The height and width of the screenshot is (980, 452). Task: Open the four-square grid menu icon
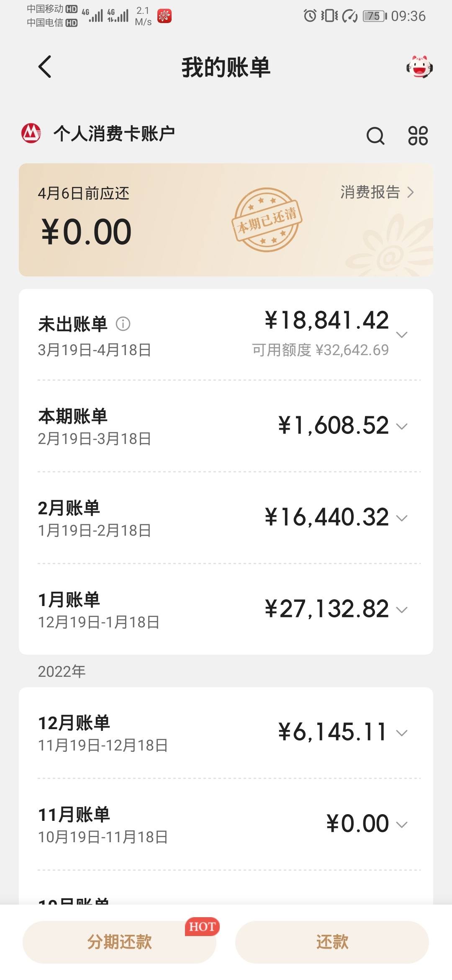pyautogui.click(x=418, y=136)
